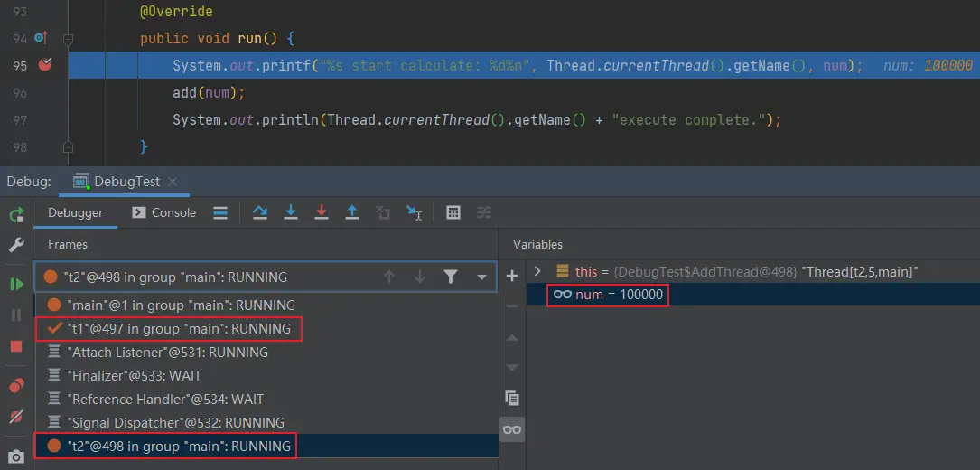Select "Signal Dispatcher"@532 thread
This screenshot has width=980, height=470.
click(x=266, y=422)
